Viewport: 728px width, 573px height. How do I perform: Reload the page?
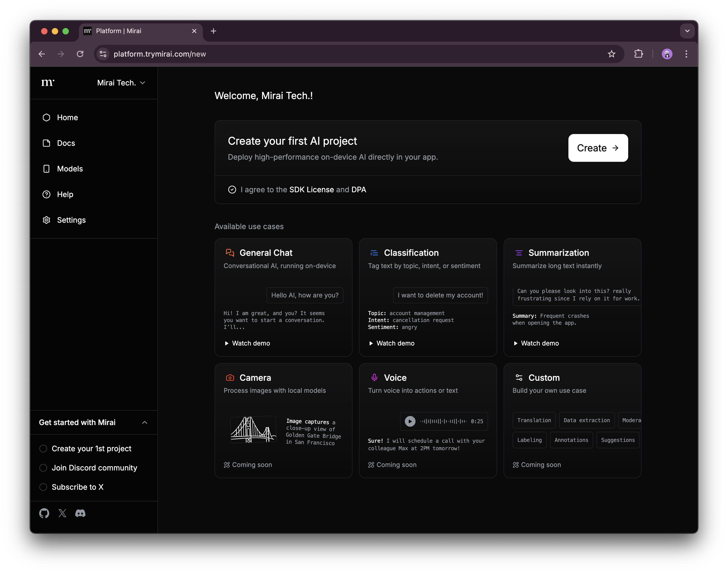80,54
